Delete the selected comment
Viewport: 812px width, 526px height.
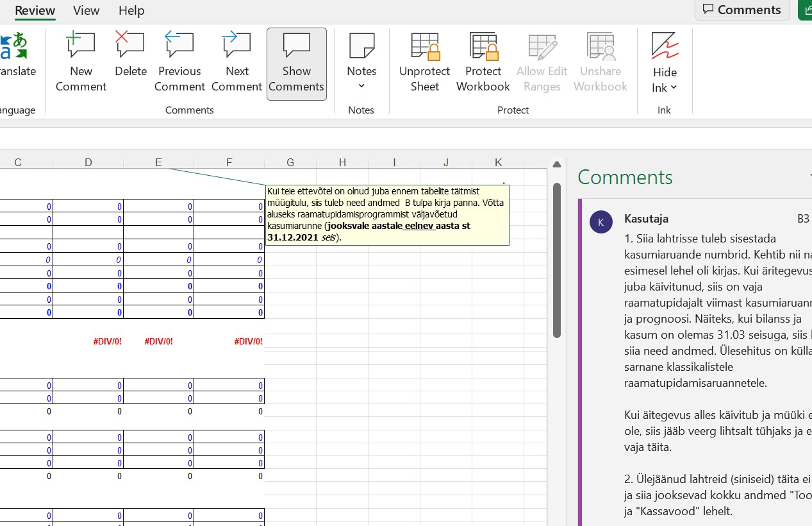(131, 56)
